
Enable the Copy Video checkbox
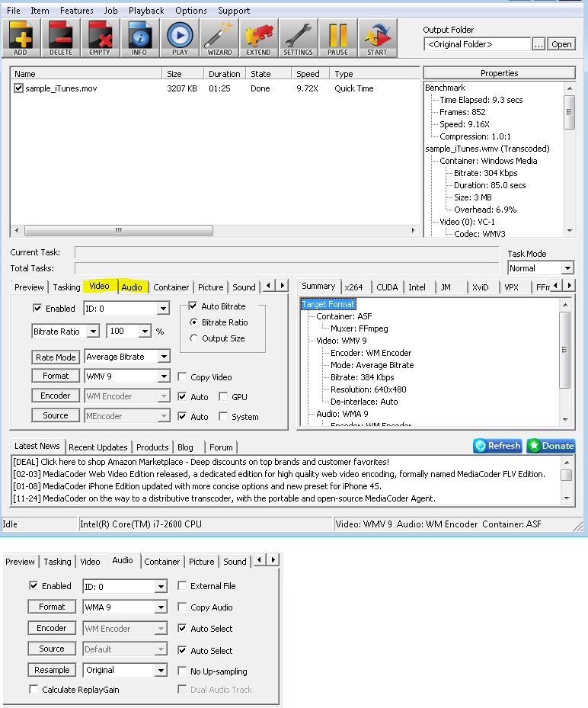[x=182, y=376]
